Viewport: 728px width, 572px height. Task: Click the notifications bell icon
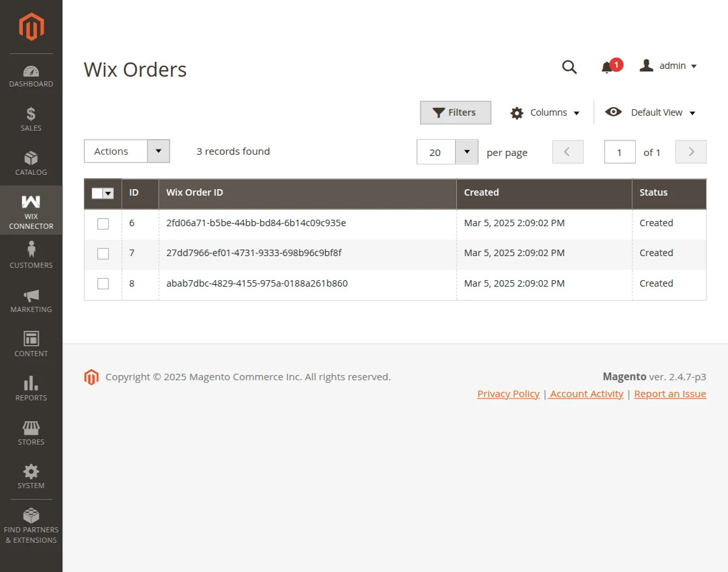click(x=608, y=66)
